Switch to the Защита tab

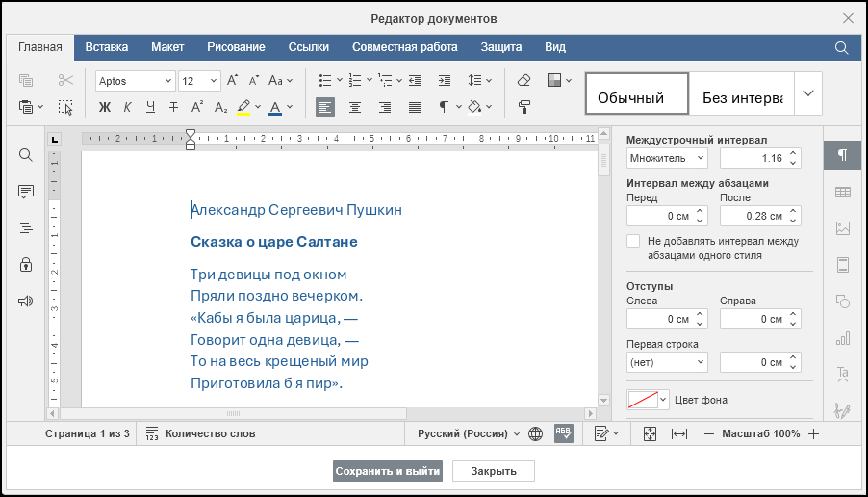(501, 47)
